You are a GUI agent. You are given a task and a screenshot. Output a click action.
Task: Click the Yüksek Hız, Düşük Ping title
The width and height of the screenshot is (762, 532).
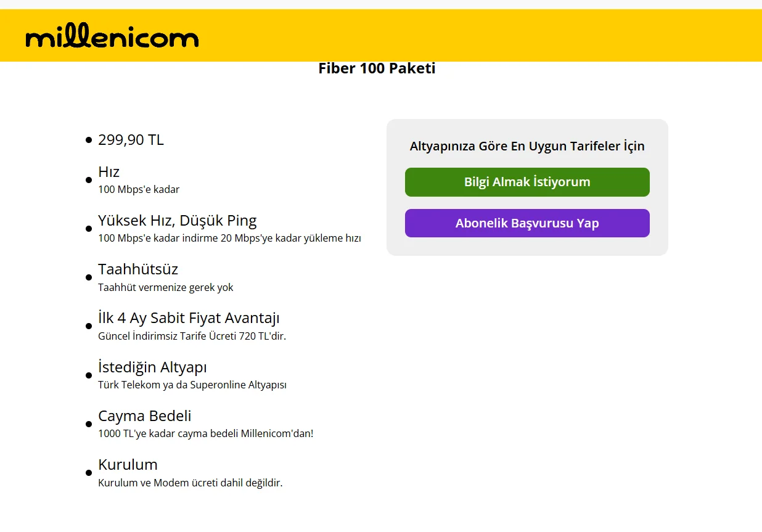177,221
